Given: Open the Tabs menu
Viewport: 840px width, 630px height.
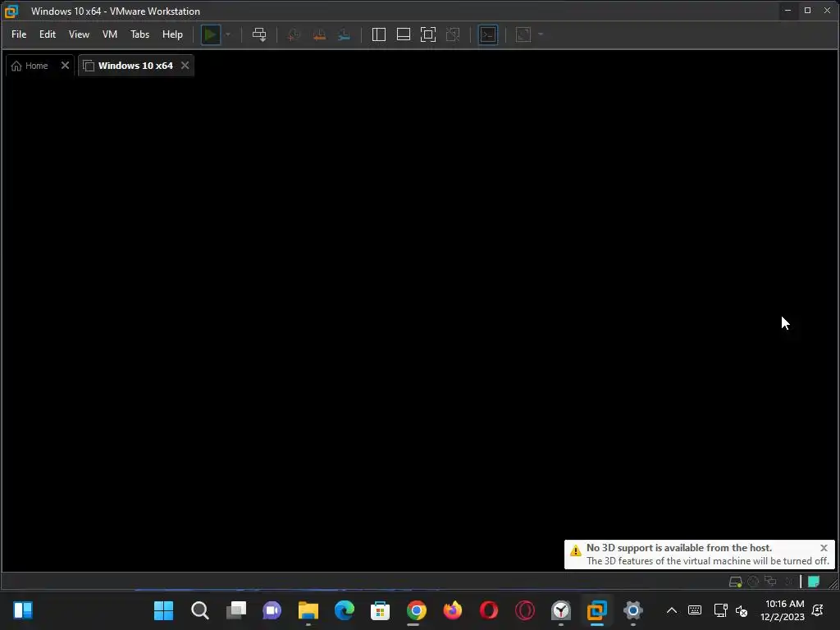Looking at the screenshot, I should tap(139, 34).
